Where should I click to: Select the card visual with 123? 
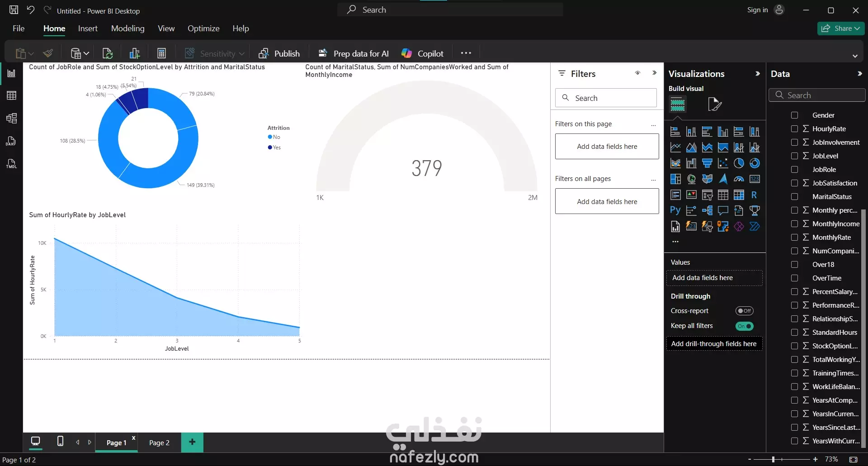[x=755, y=179]
